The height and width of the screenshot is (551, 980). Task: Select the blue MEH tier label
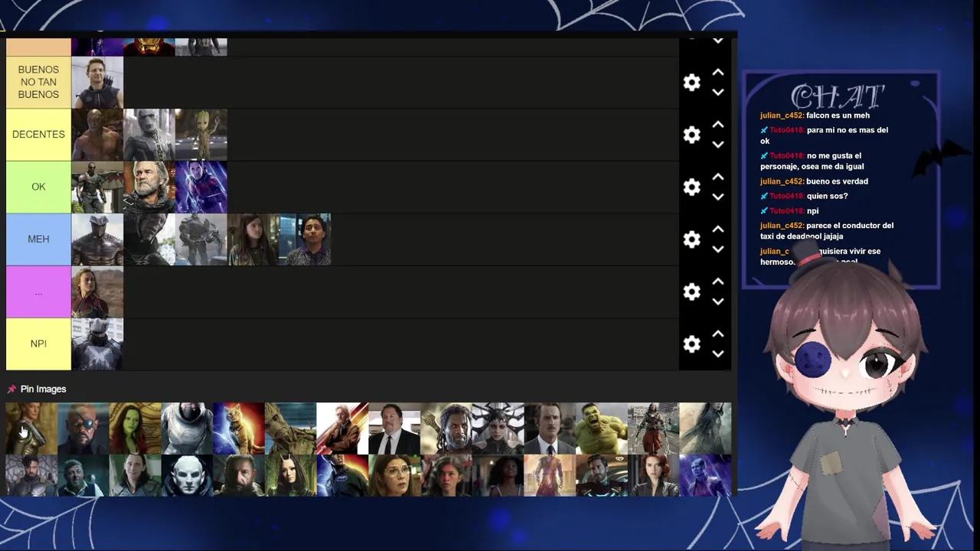[x=38, y=240]
